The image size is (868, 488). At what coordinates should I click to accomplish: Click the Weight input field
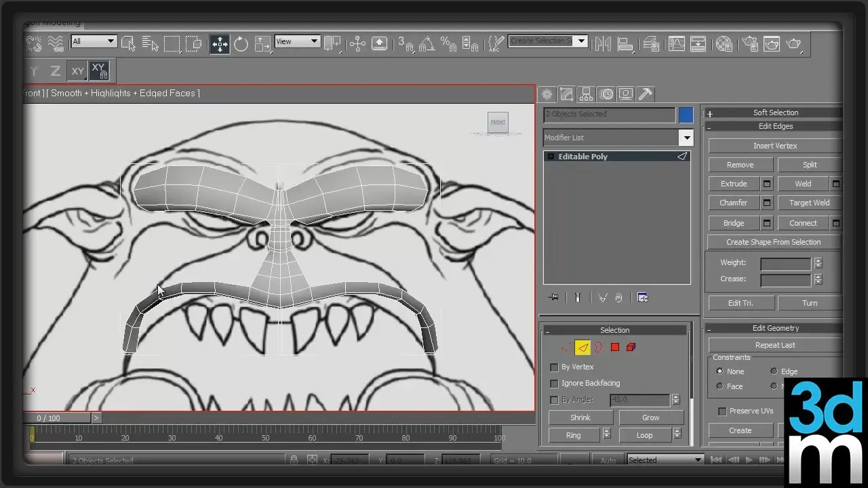785,263
